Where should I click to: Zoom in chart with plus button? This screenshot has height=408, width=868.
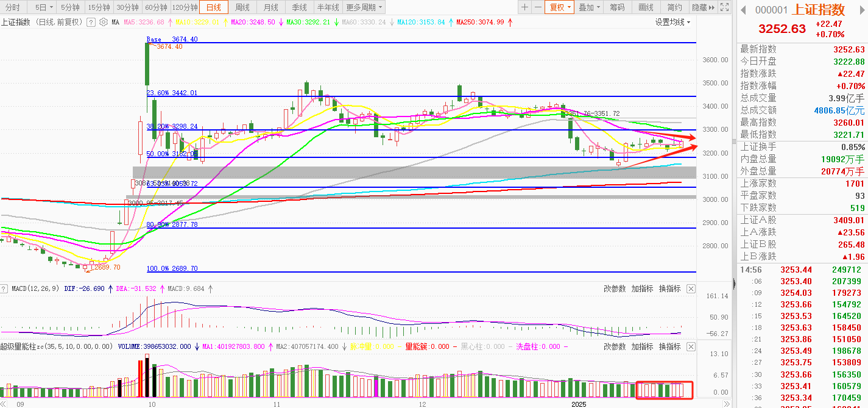pyautogui.click(x=524, y=7)
